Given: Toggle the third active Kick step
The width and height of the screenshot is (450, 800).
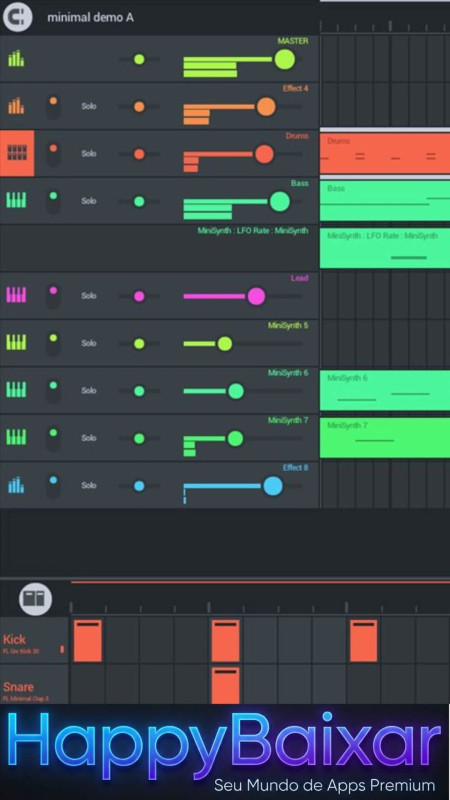Looking at the screenshot, I should click(364, 640).
